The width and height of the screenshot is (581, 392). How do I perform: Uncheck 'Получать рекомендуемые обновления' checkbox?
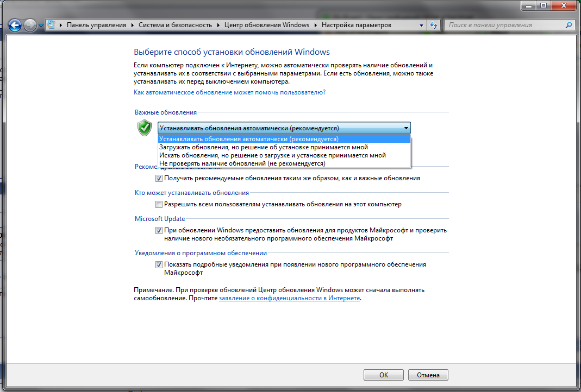pos(159,178)
